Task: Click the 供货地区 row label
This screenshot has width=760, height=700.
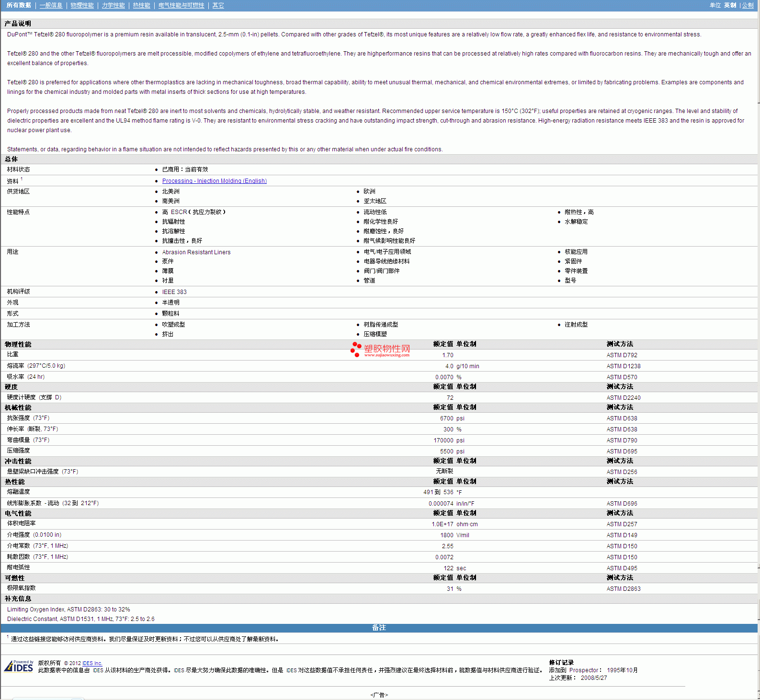Action: 18,192
